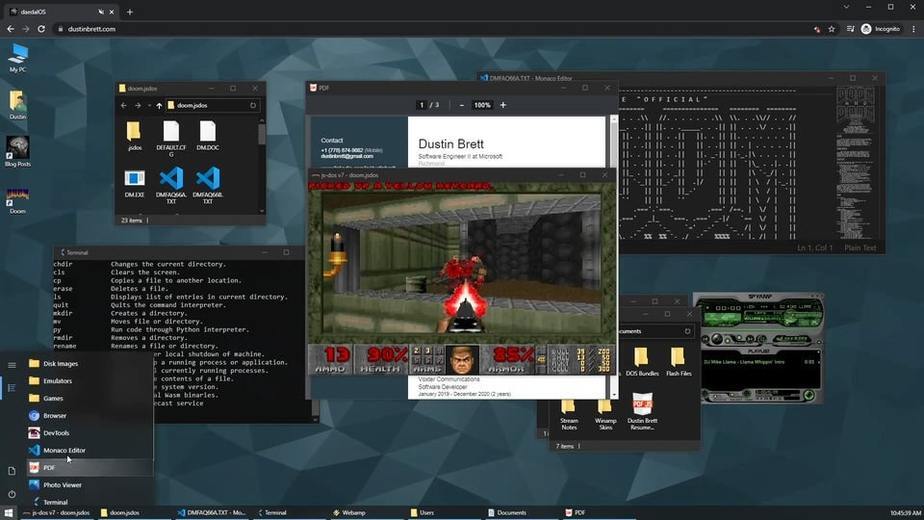Go up one folder in doom.jsdos explorer
The width and height of the screenshot is (924, 520).
pos(159,106)
